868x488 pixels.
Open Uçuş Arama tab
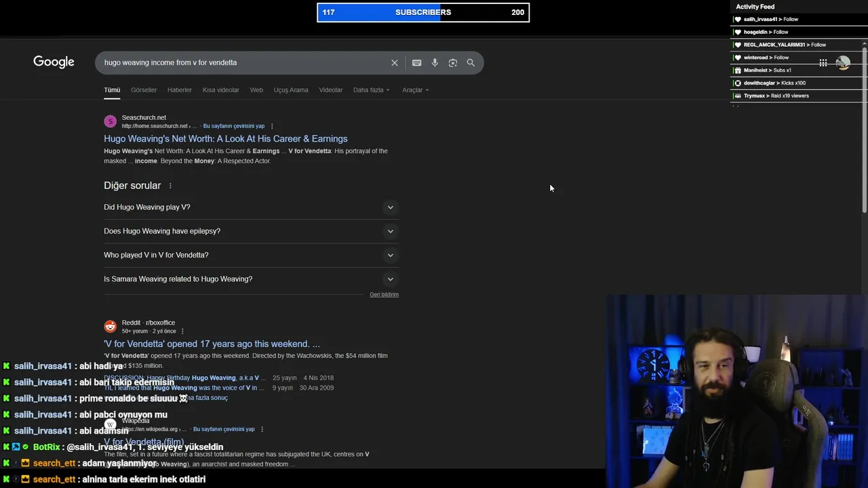click(291, 90)
